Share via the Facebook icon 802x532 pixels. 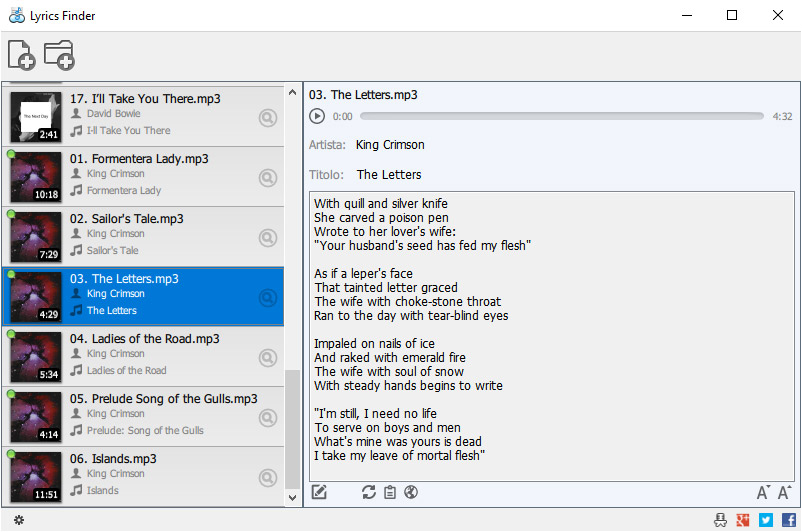[x=788, y=520]
